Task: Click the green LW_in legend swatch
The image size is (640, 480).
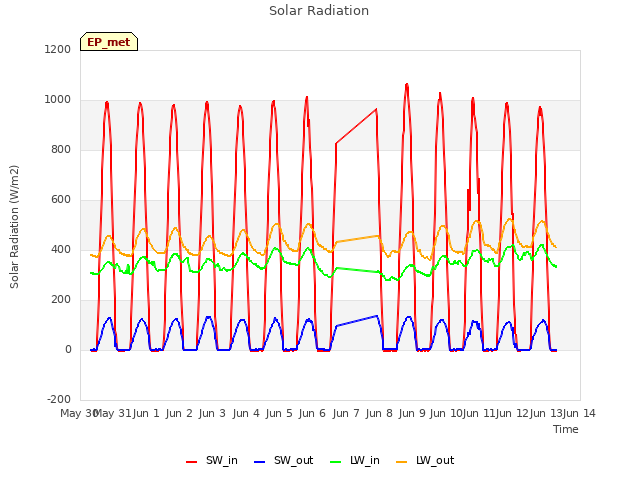Action: pos(335,462)
